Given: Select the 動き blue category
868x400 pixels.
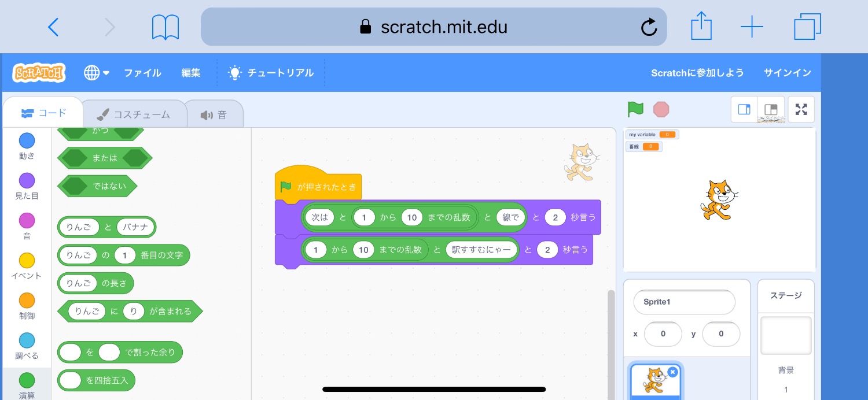Looking at the screenshot, I should 27,146.
